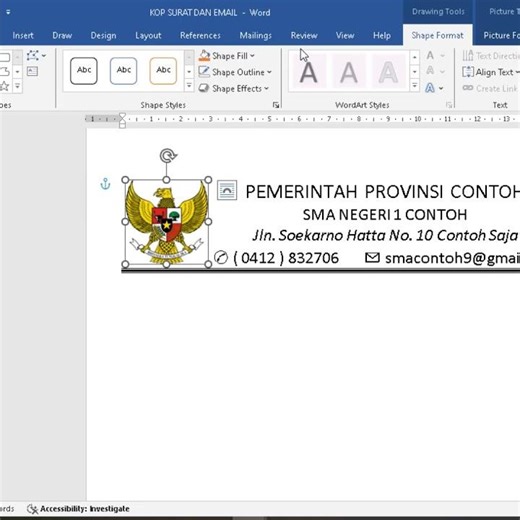Click the top-right resize handle of the logo
The width and height of the screenshot is (520, 520).
[208, 180]
